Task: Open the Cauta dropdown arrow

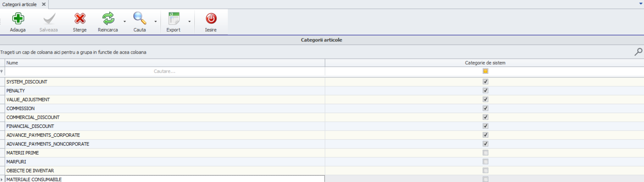Action: point(155,22)
